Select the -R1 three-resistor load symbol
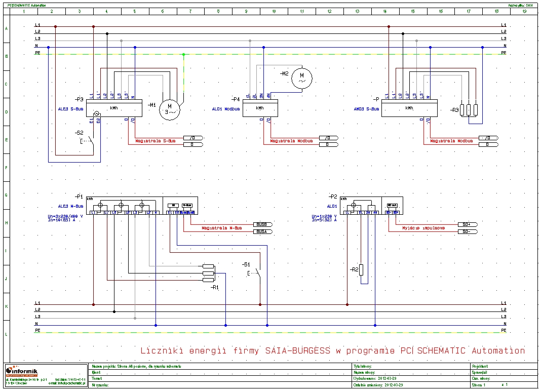 (x=208, y=273)
